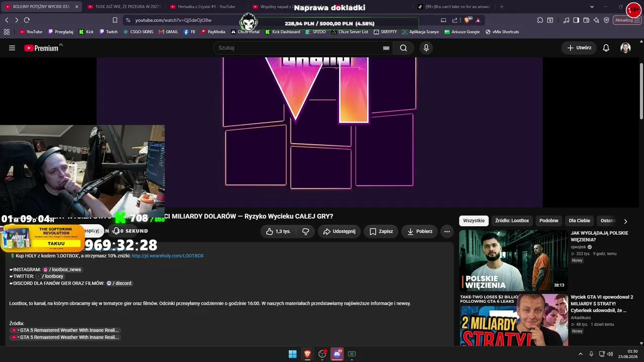The width and height of the screenshot is (644, 362).
Task: Open the Windows Start menu
Action: (292, 354)
